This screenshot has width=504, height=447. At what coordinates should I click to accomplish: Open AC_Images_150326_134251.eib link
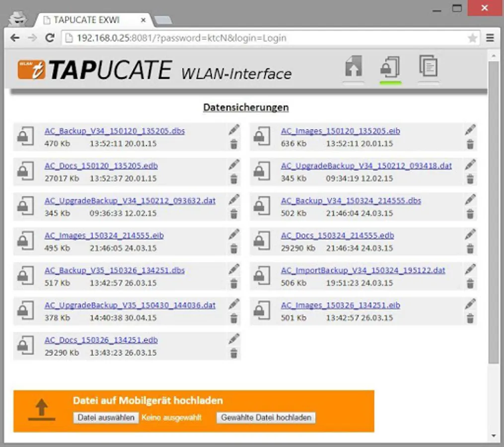point(341,305)
